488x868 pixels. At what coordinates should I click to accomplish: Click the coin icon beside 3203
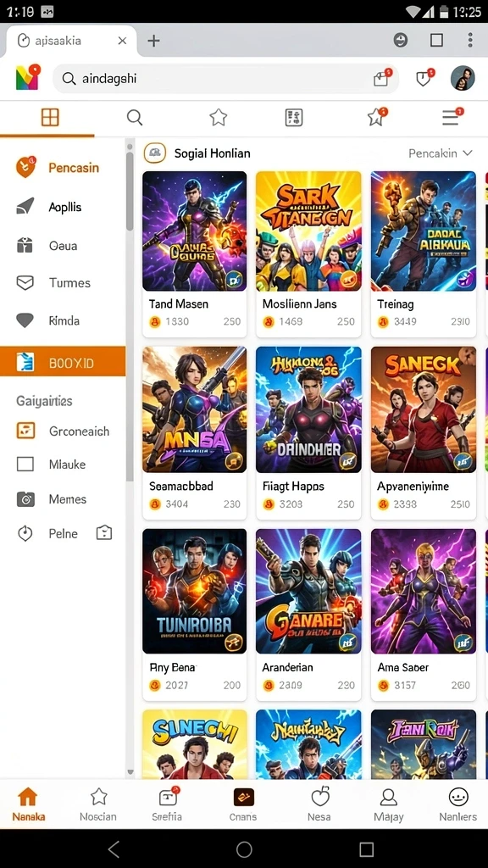(269, 504)
